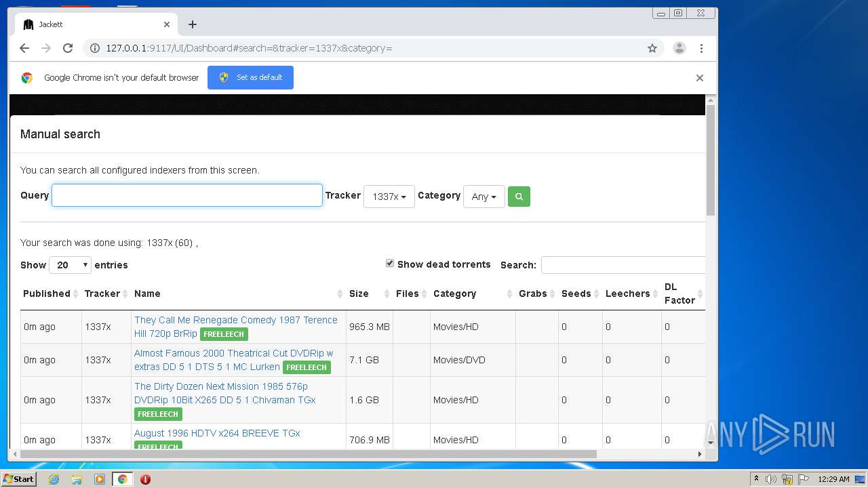Go forward in the browser
This screenshot has height=488, width=868.
coord(46,48)
